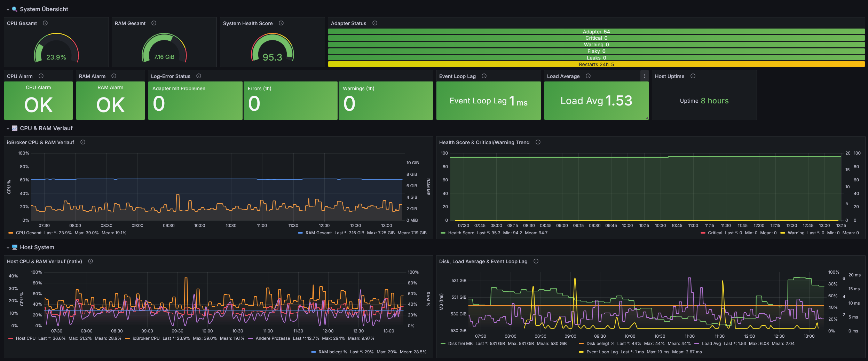Click info icon of Health Score trend panel
Viewport: 868px width, 361px height.
tap(538, 142)
